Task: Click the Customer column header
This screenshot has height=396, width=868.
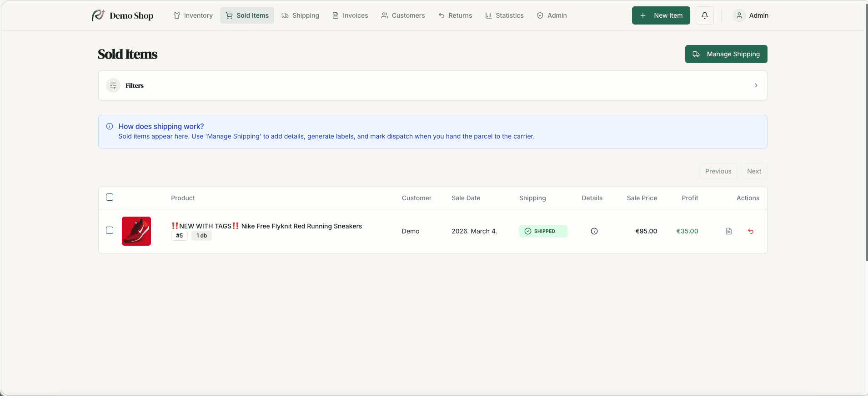Action: point(416,198)
